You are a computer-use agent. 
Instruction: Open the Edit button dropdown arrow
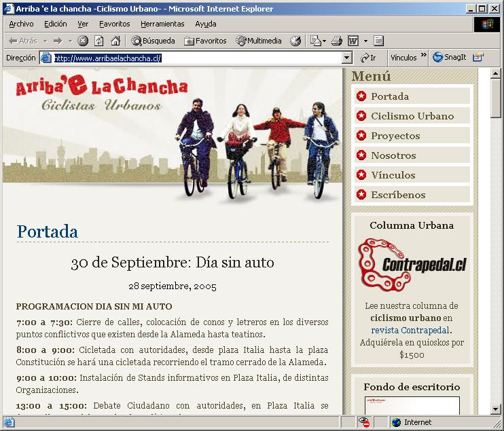(x=365, y=41)
